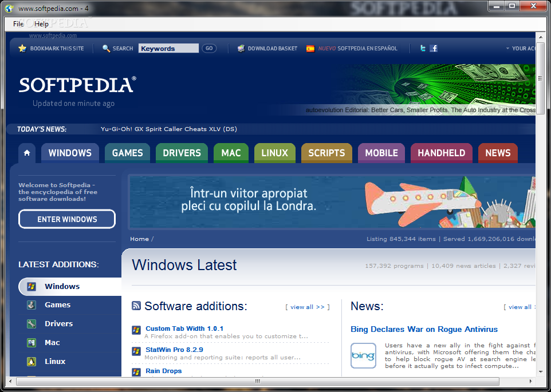Click the globe icon in title bar
Viewport: 551px width, 392px height.
tap(9, 9)
